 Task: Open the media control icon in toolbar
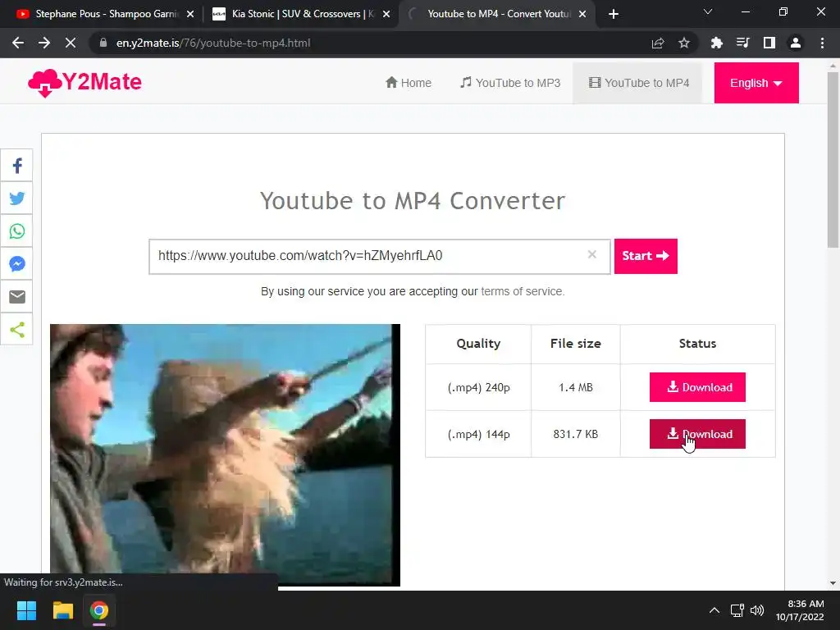pos(742,43)
